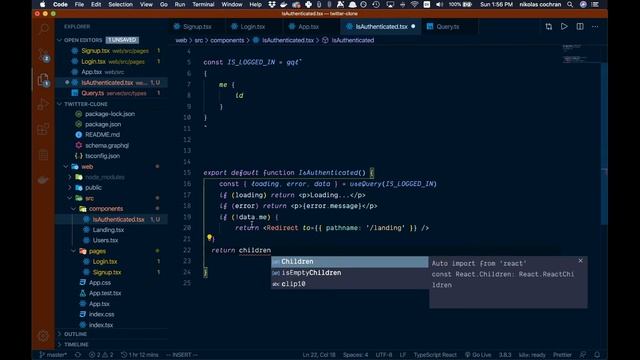The image size is (640, 360).
Task: Click the Synchronize Changes icon
Action: tap(78, 355)
